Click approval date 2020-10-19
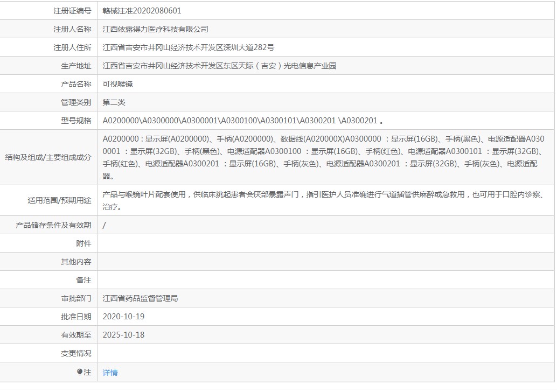Image resolution: width=557 pixels, height=392 pixels. coord(123,317)
